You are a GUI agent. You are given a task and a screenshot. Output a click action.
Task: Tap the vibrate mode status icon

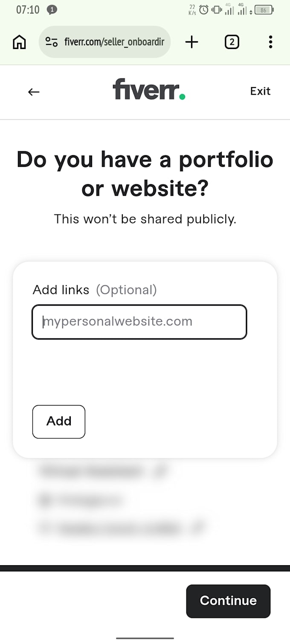click(x=217, y=9)
